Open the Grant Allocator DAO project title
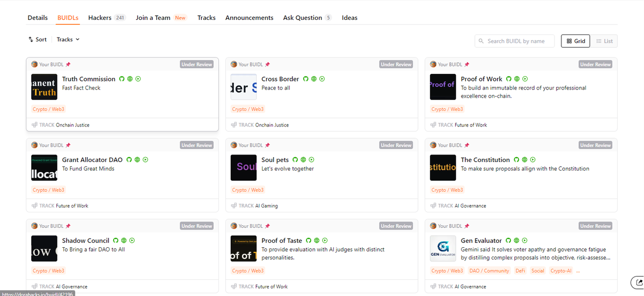This screenshot has height=296, width=644. 92,160
